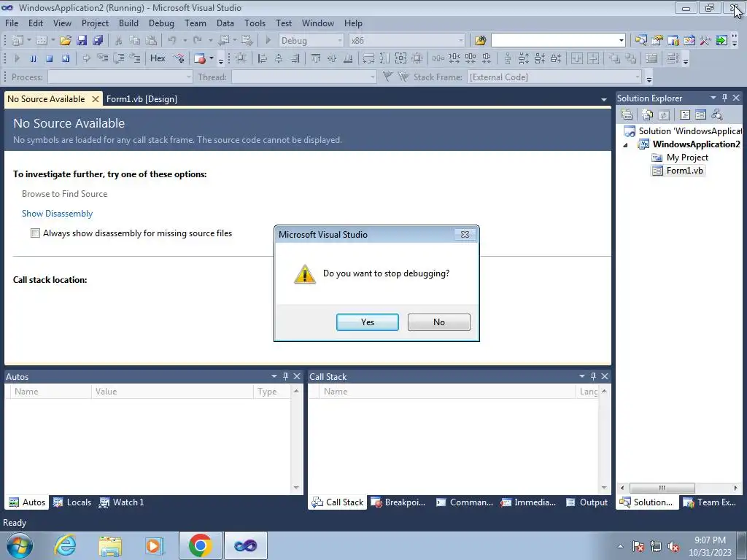The width and height of the screenshot is (747, 560).
Task: Open Autos panel window position dropdown
Action: point(274,376)
